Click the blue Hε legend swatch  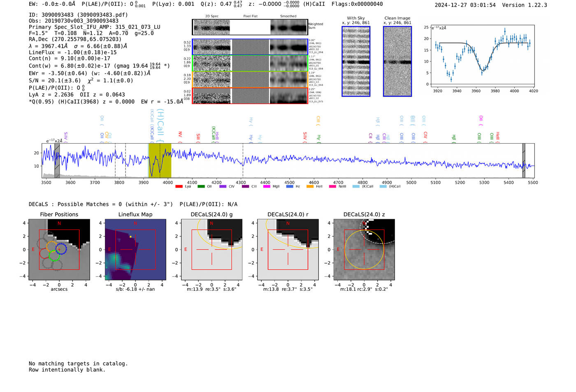(290, 187)
